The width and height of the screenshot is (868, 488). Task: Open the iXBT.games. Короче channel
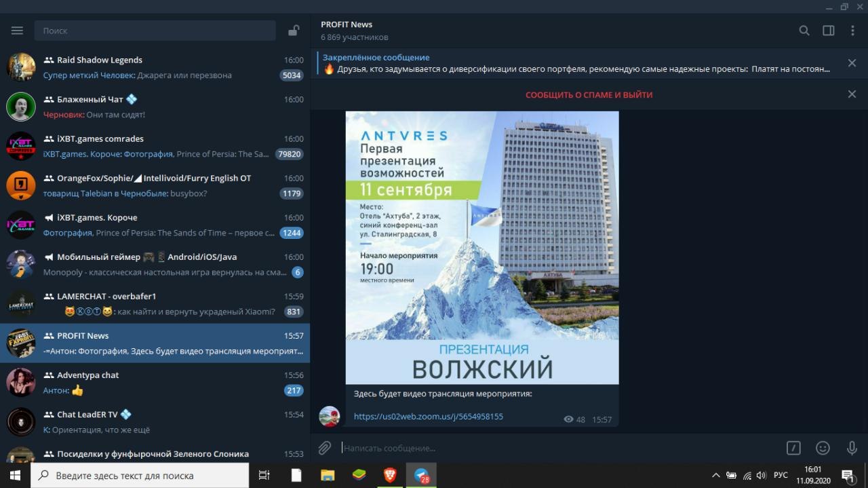pyautogui.click(x=155, y=225)
